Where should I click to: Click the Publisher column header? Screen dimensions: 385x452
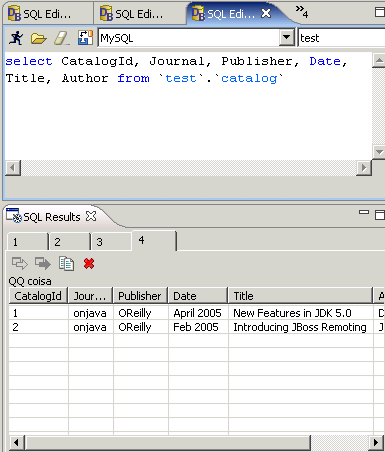(x=140, y=296)
